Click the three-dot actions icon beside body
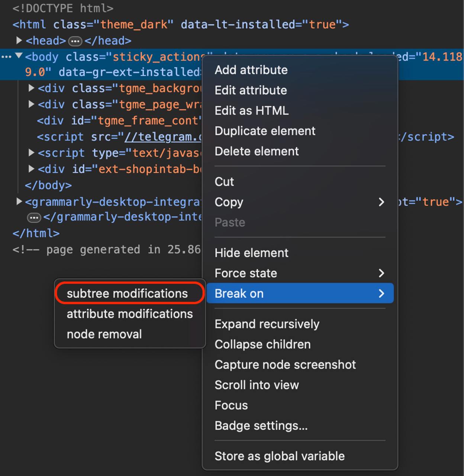464x476 pixels. [6, 57]
